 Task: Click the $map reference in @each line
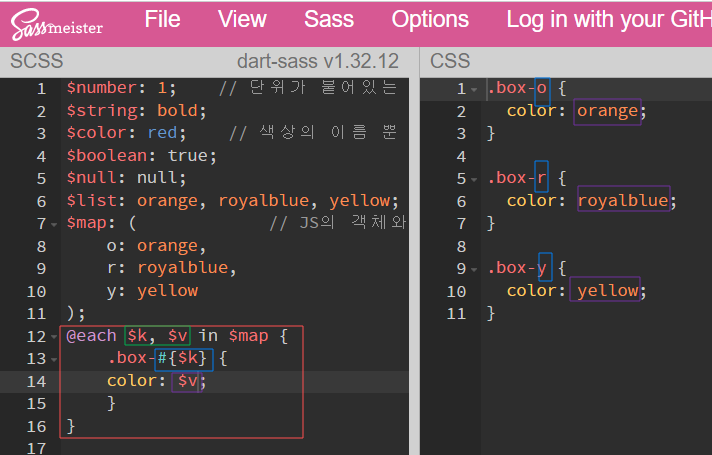248,336
